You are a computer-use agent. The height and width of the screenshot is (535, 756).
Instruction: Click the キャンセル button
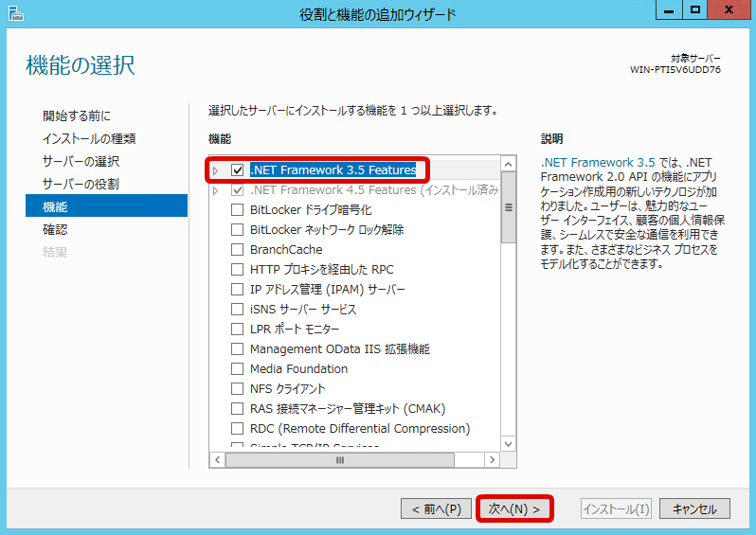(x=694, y=508)
